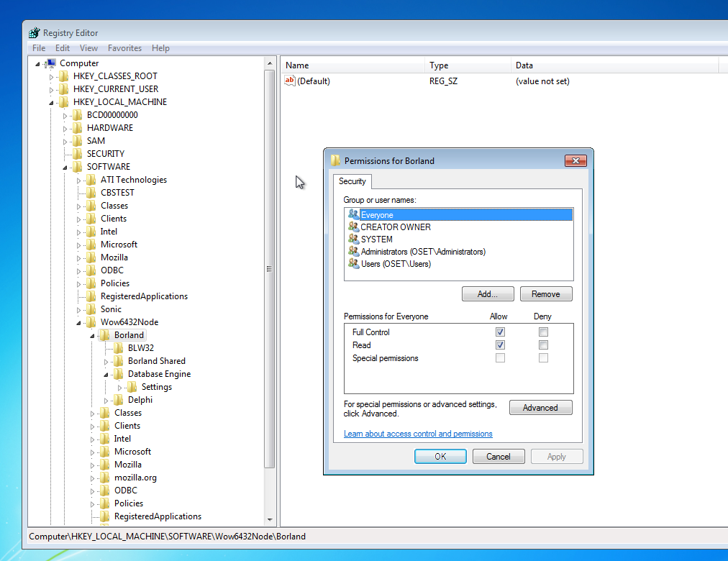Click the HKEY_CURRENT_USER folder icon
This screenshot has width=728, height=561.
pyautogui.click(x=64, y=89)
